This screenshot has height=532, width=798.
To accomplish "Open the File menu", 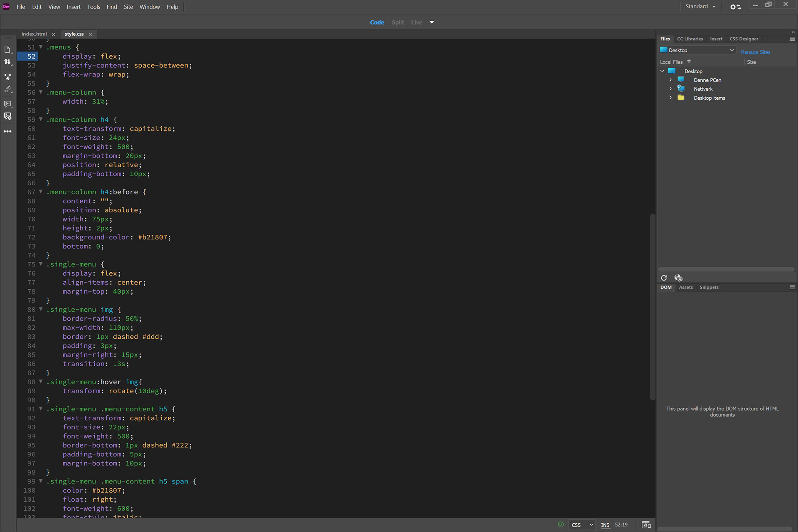I will coord(21,7).
